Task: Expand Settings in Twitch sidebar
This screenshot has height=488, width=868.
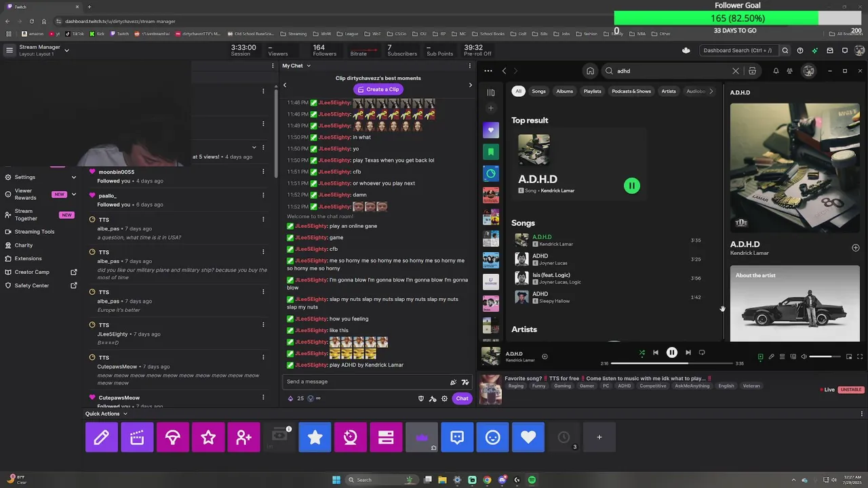Action: coord(41,177)
